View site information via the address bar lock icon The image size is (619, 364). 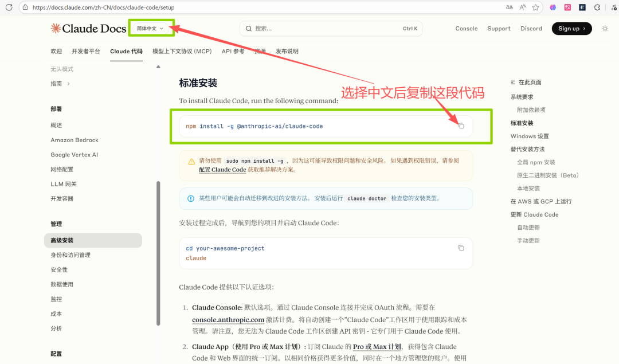[x=25, y=7]
